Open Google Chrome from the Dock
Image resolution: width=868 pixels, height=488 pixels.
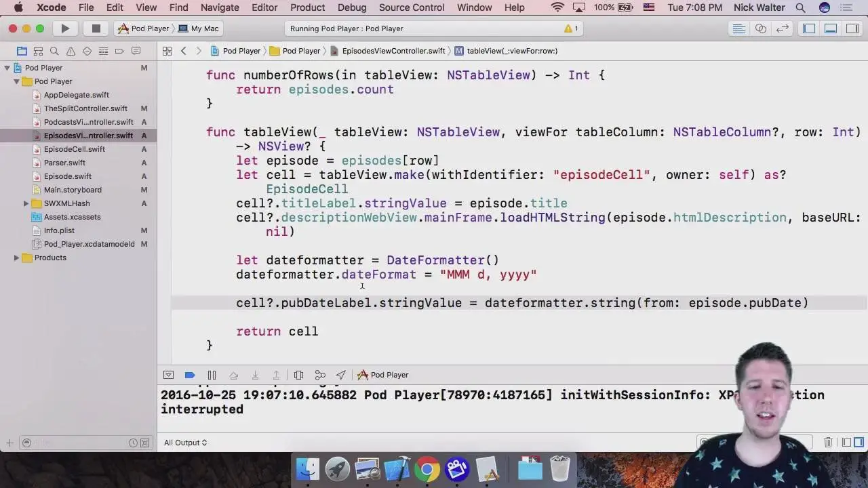(x=427, y=468)
